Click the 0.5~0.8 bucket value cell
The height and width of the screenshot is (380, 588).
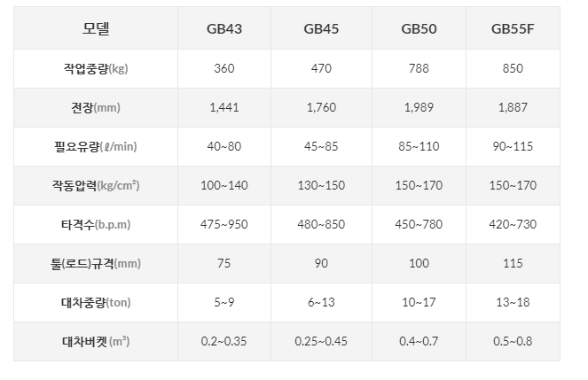click(x=513, y=341)
